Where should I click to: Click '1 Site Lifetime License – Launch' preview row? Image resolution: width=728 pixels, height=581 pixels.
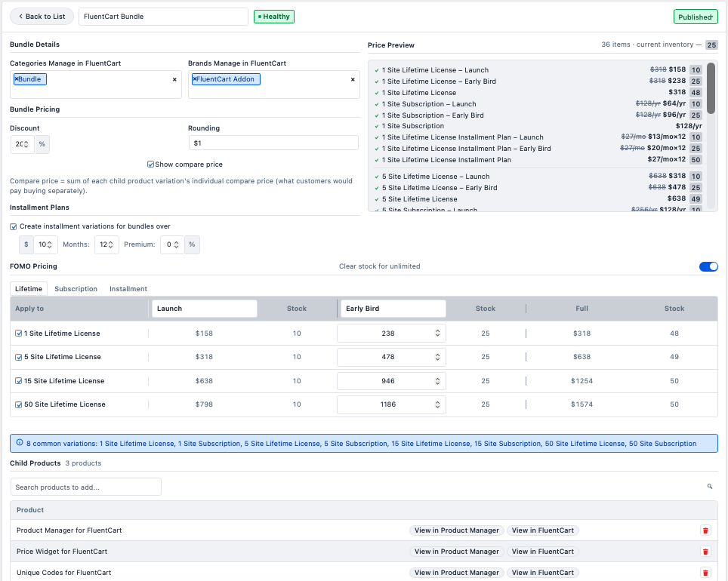538,70
